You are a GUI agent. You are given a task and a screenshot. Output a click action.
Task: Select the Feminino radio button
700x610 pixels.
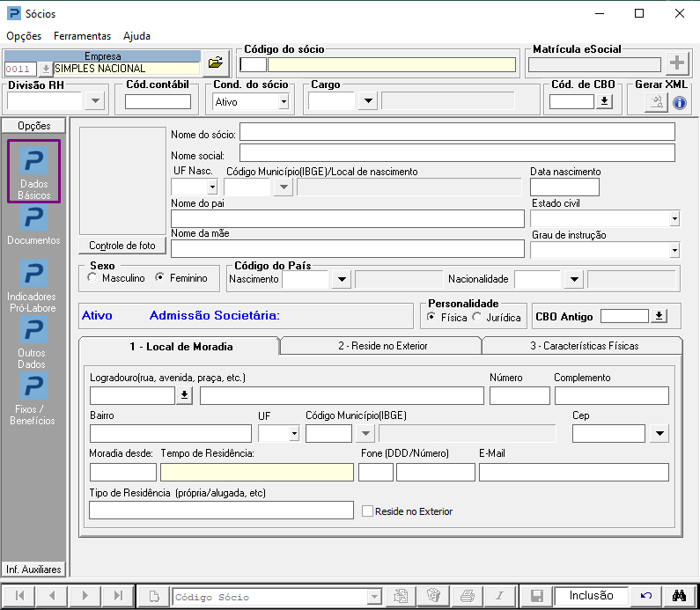coord(160,277)
